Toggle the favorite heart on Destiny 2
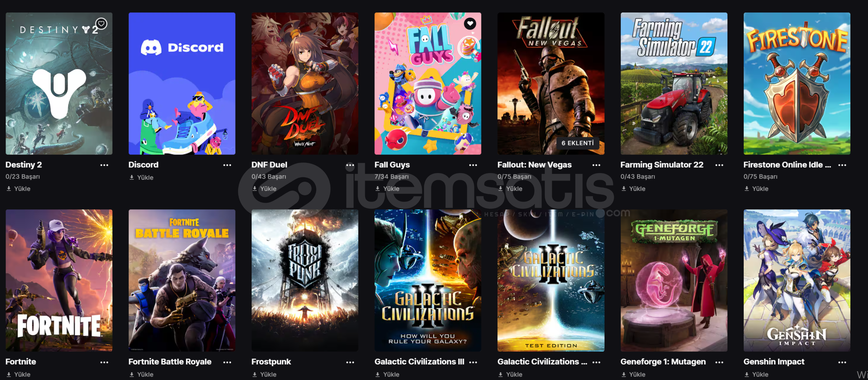This screenshot has width=868, height=380. 101,24
